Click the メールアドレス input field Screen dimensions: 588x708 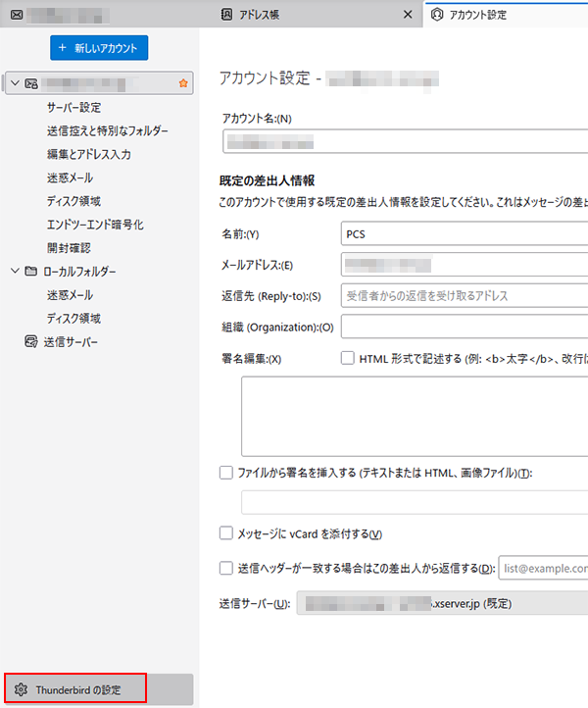(465, 265)
